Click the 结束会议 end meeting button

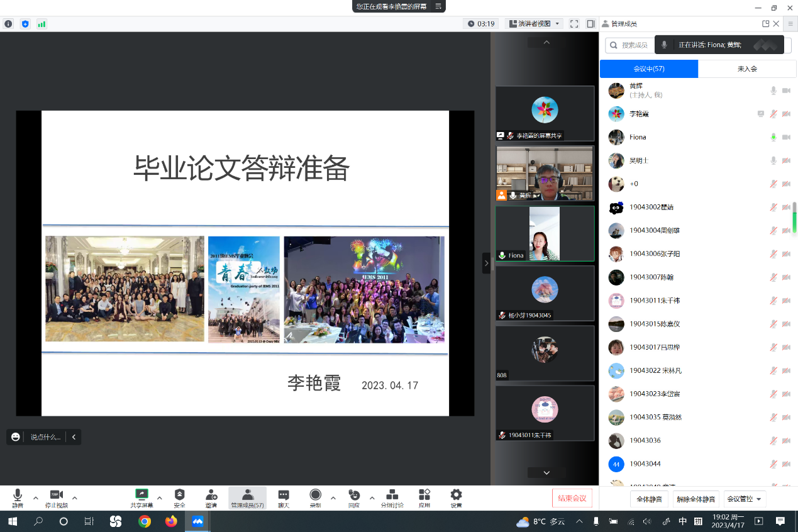click(x=572, y=499)
